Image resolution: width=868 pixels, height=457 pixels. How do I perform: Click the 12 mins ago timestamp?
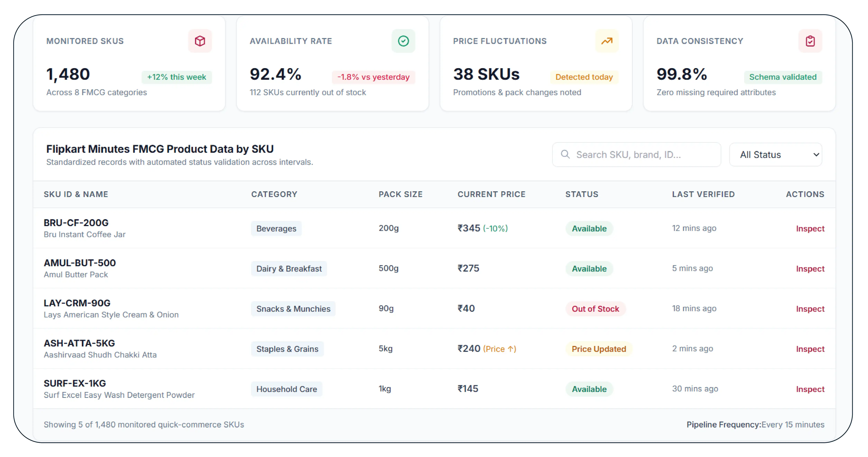coord(694,228)
